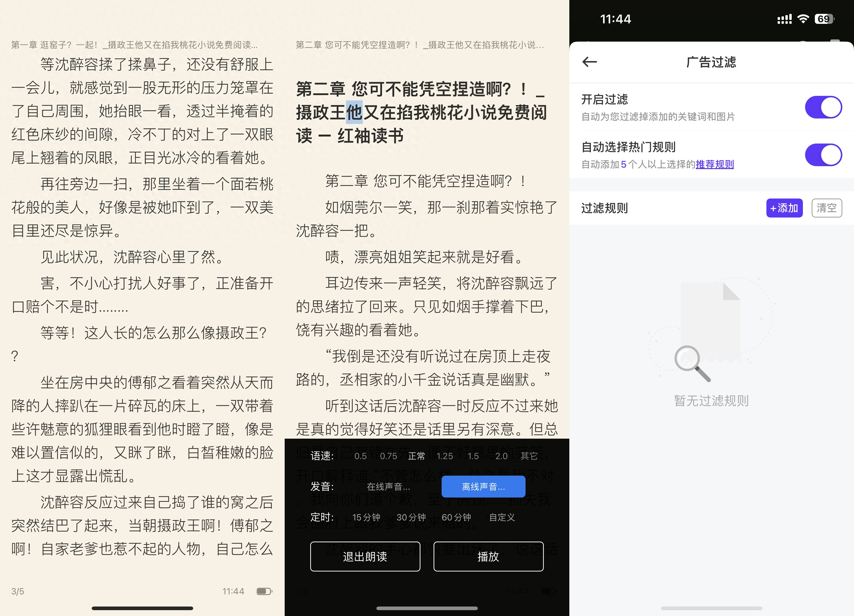Screen dimensions: 854x616
Task: Select 2.0 speech speed
Action: pos(501,456)
